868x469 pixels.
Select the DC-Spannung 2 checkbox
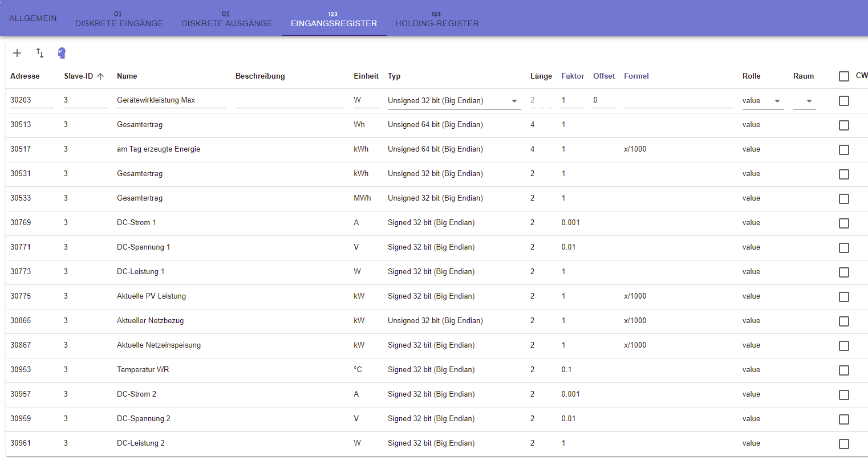pos(844,419)
